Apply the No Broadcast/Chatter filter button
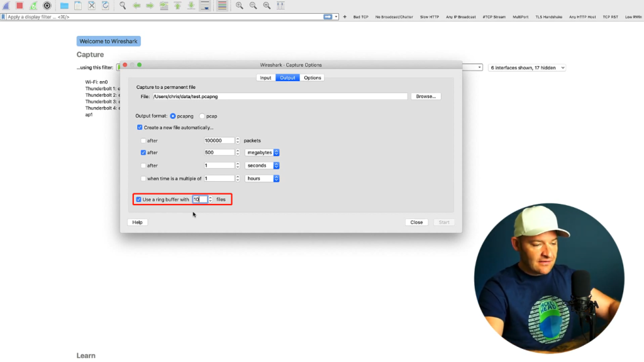This screenshot has width=644, height=362. 394,17
